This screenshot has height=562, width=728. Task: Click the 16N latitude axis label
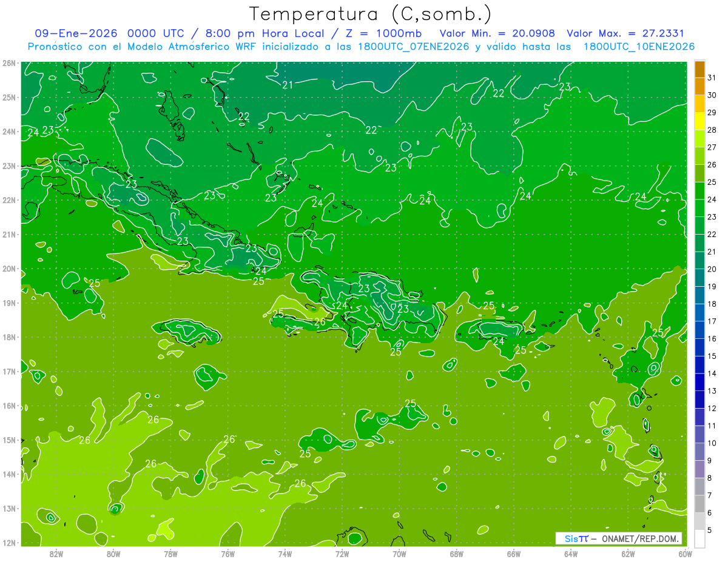click(8, 406)
